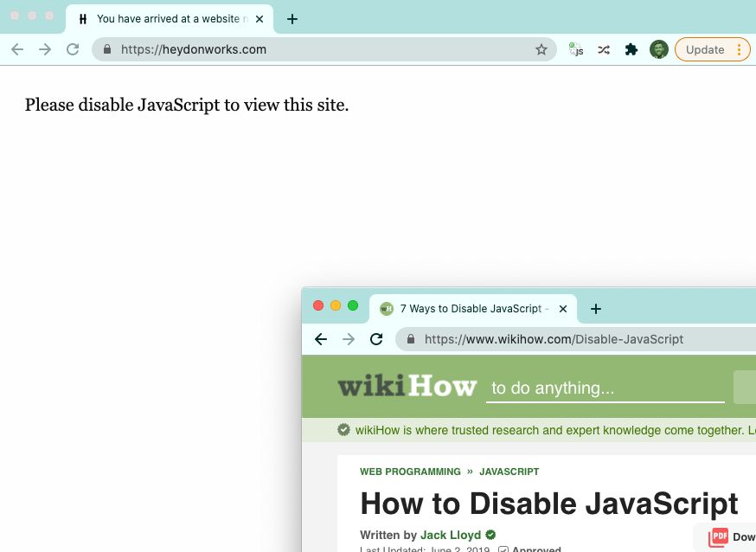This screenshot has width=756, height=552.
Task: Click the 'wikiHow is where trusted research' banner text
Action: tap(555, 430)
